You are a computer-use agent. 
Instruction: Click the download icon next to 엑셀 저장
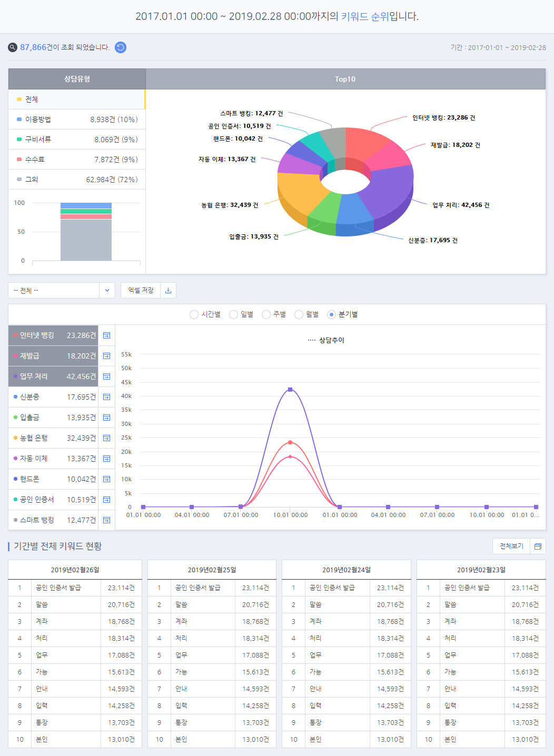[168, 291]
